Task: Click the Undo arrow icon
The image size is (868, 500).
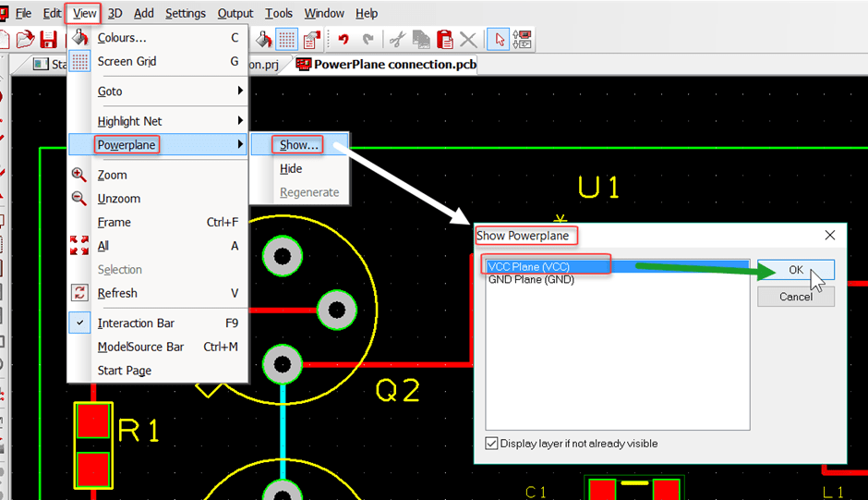Action: (344, 40)
